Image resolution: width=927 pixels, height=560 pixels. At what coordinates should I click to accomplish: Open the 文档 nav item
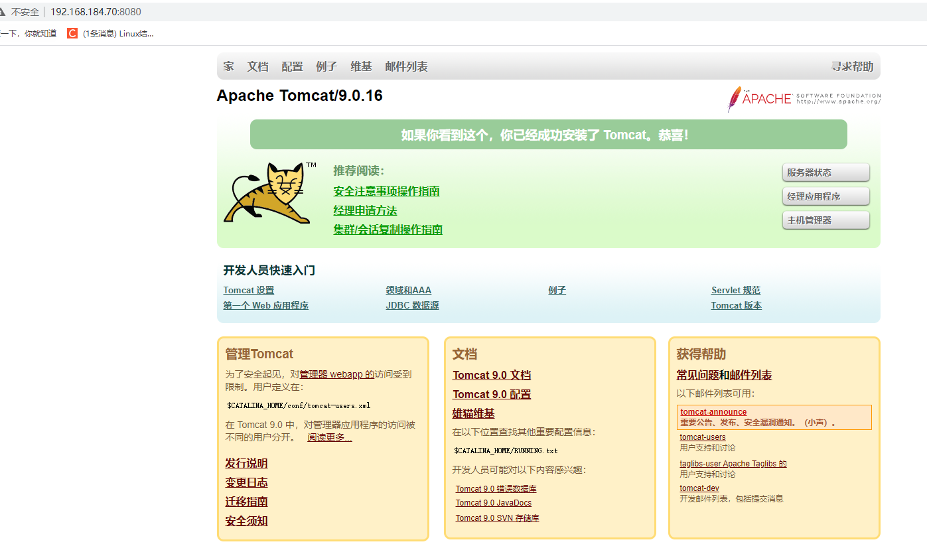click(x=257, y=66)
